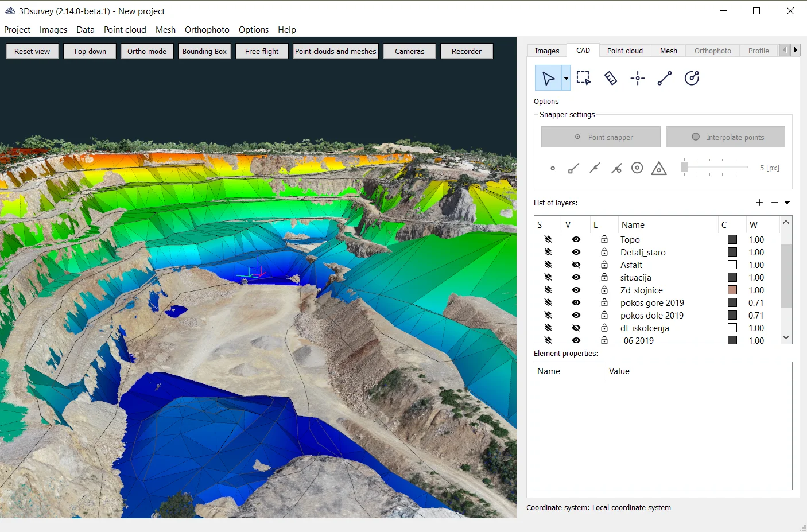This screenshot has height=532, width=807.
Task: Select the pokos dole 2019 layer name
Action: 652,316
